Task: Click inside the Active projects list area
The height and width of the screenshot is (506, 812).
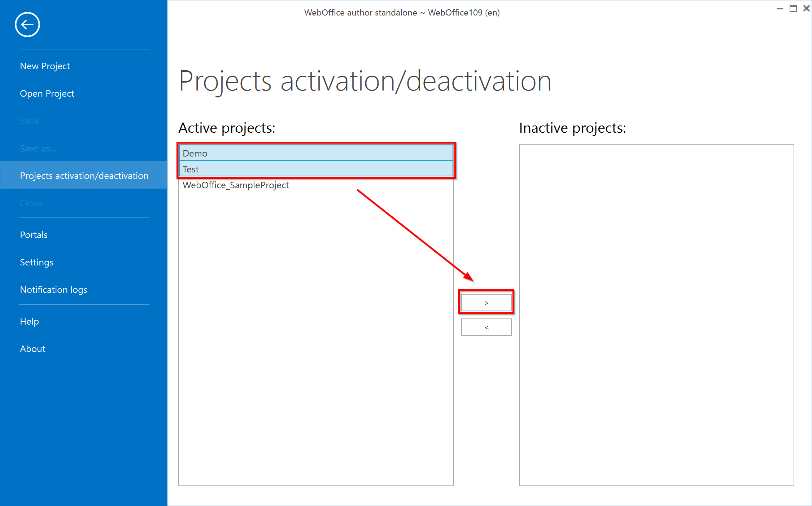Action: [315, 325]
